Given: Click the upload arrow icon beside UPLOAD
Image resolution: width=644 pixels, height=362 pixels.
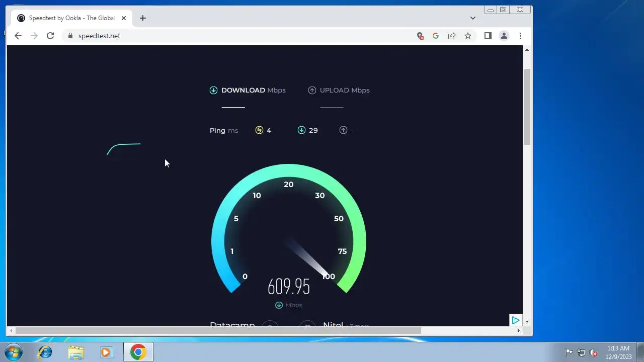Looking at the screenshot, I should [x=312, y=90].
